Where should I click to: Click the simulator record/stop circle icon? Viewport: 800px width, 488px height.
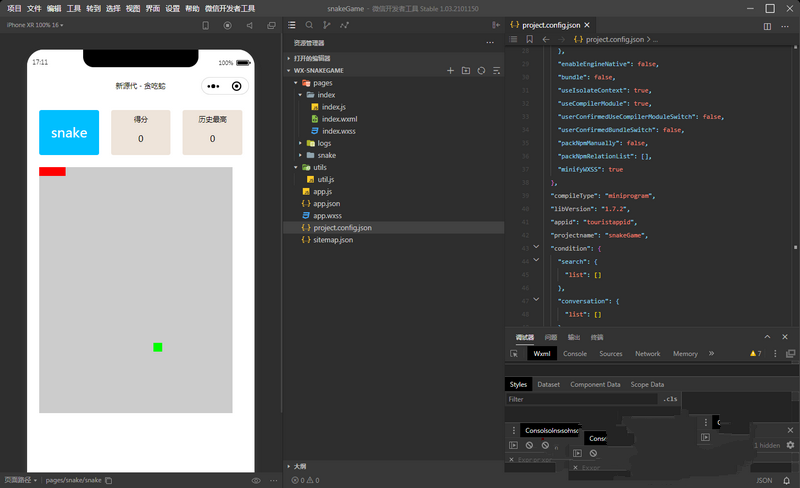(225, 25)
